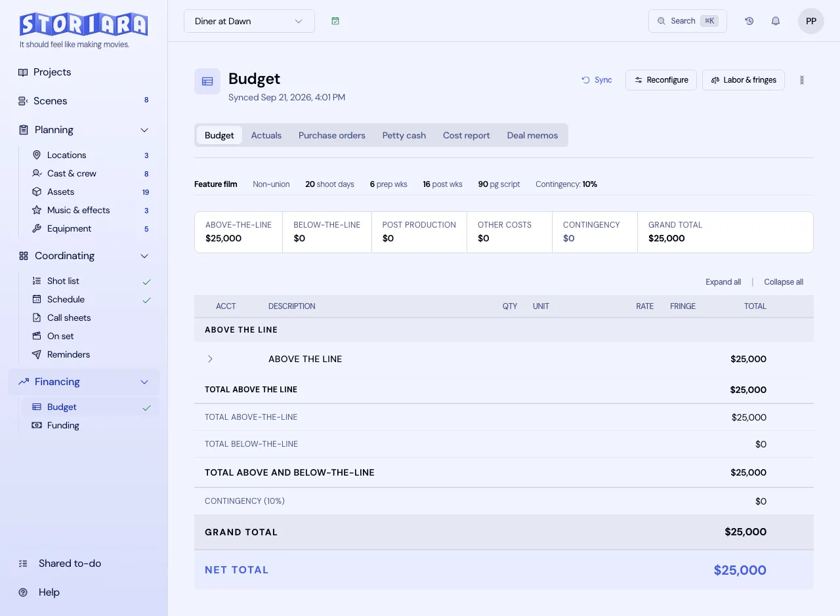Open On set under Coordinating
840x616 pixels.
(x=91, y=336)
